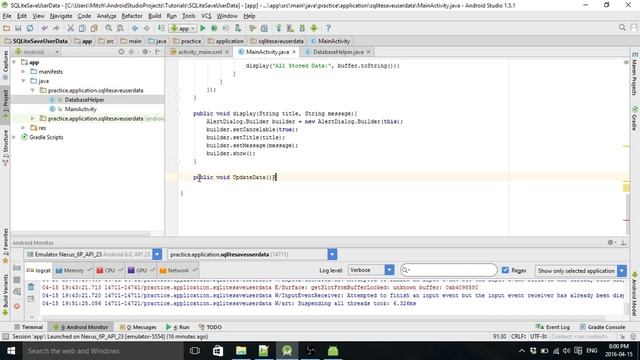Open the TODO tool window

click(x=210, y=327)
